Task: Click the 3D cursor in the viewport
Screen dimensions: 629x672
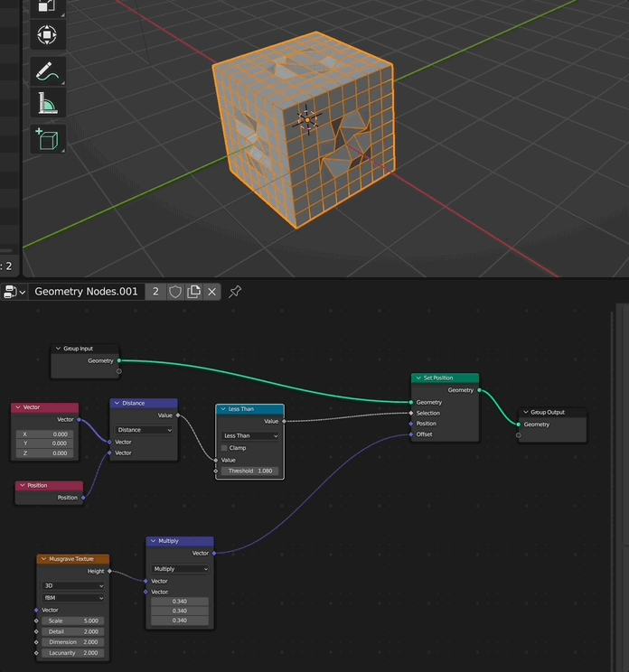Action: click(x=307, y=120)
